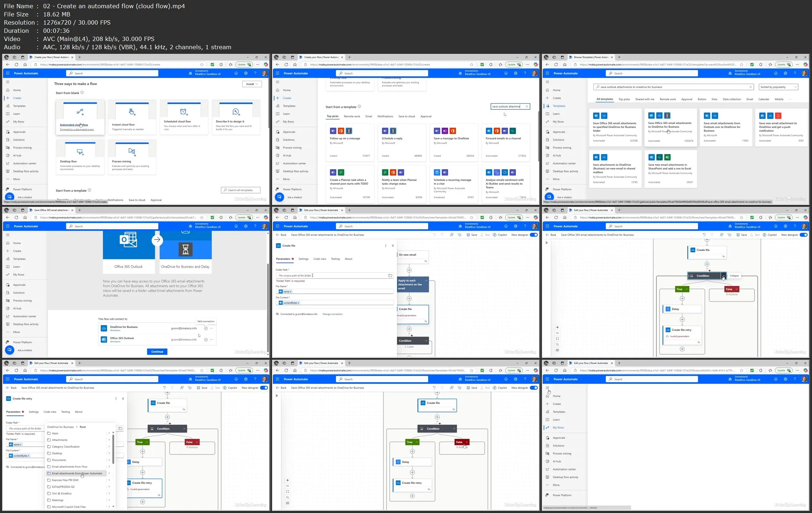The height and width of the screenshot is (513, 812).
Task: Open more options in Create file retry panel
Action: [x=116, y=399]
